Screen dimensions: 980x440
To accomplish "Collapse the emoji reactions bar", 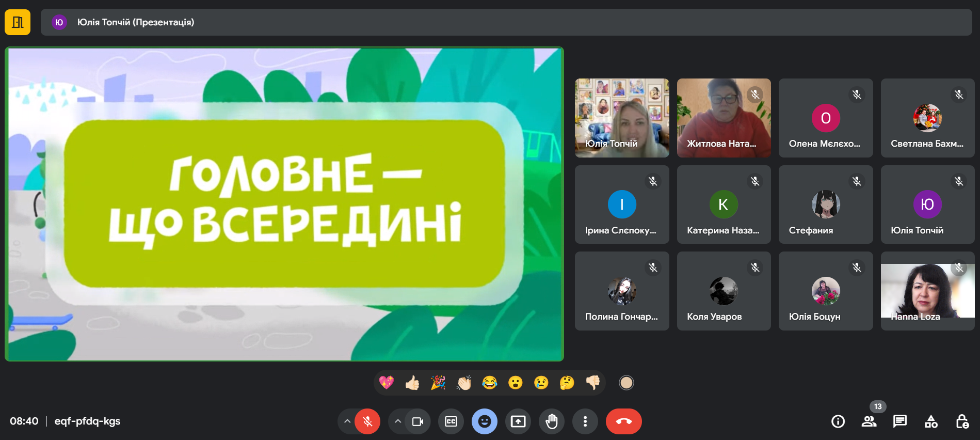I will pyautogui.click(x=485, y=421).
